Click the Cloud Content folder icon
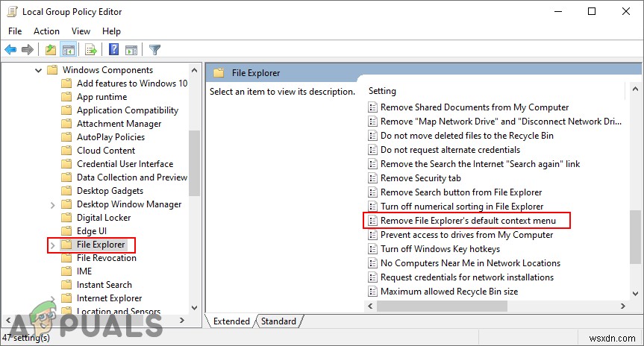The image size is (644, 346). (x=66, y=150)
